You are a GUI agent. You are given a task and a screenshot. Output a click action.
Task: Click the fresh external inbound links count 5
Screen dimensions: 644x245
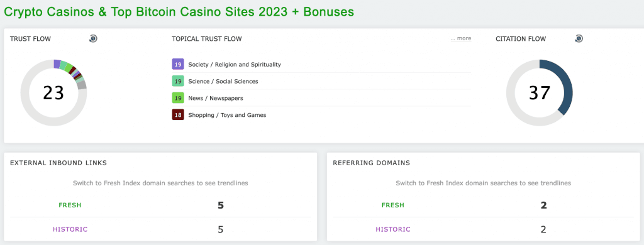click(x=221, y=205)
